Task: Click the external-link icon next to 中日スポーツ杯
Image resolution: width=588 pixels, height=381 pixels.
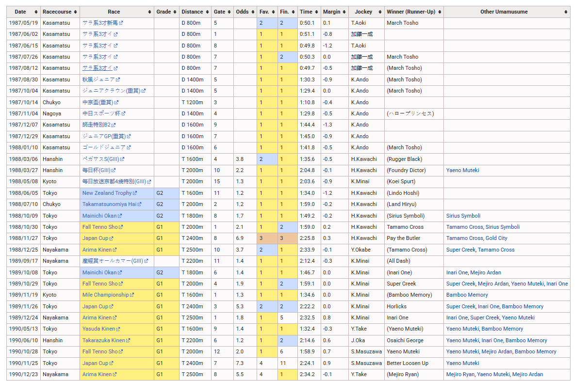Action: [123, 113]
